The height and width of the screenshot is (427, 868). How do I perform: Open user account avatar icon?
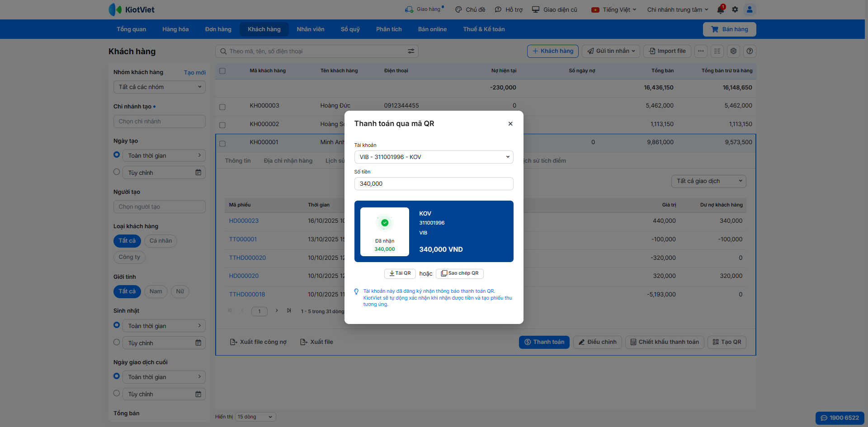pos(750,9)
